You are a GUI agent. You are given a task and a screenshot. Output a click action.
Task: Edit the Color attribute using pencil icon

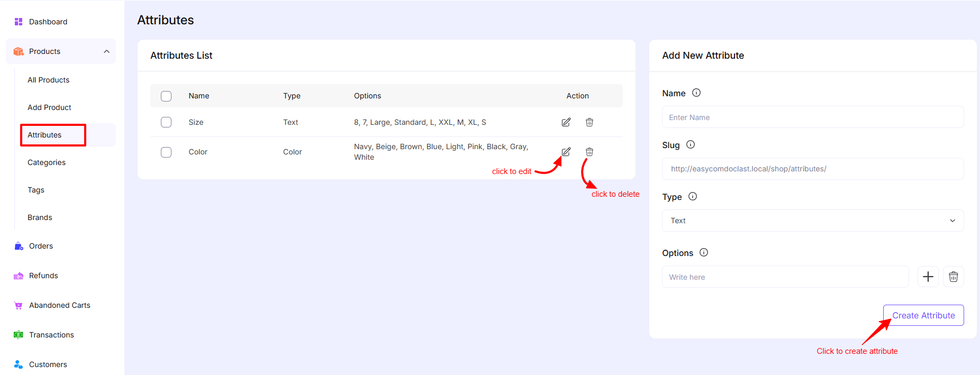[x=566, y=152]
